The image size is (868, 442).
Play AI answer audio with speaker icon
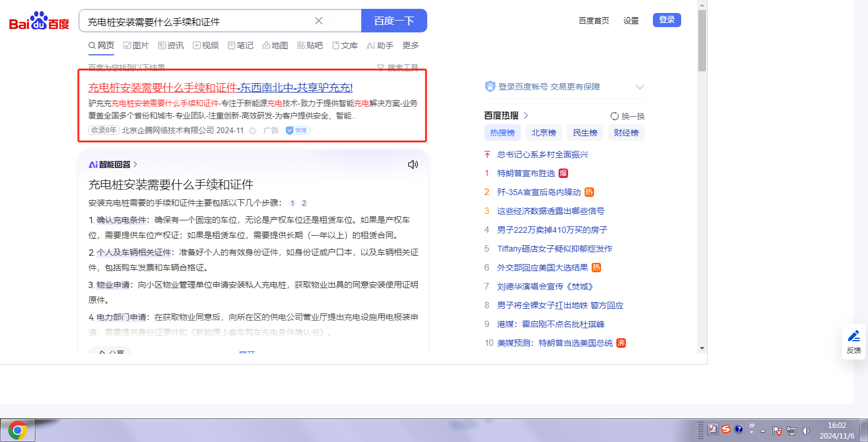tap(413, 164)
